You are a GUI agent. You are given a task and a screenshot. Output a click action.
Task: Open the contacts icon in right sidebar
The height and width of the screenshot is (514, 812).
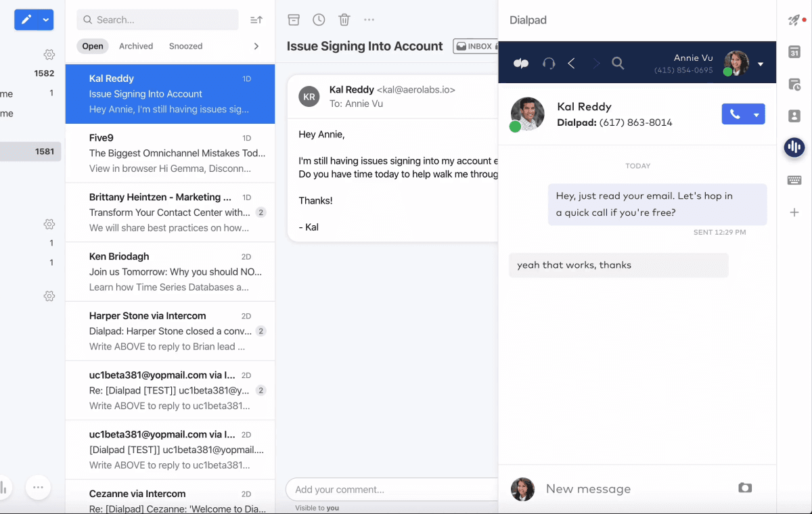[794, 116]
